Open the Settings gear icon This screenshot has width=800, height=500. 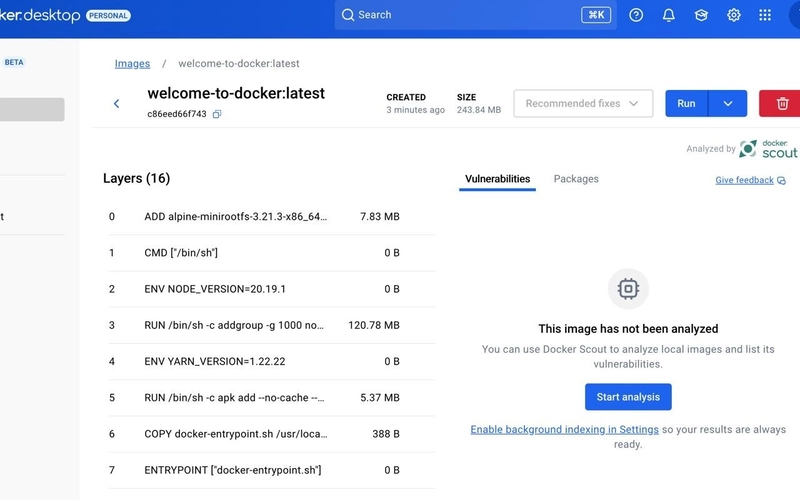click(734, 15)
